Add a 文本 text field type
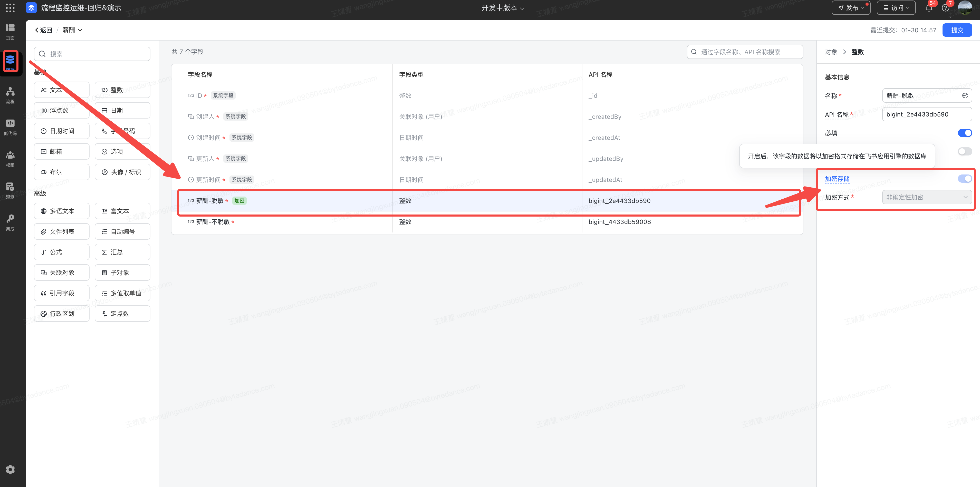This screenshot has height=487, width=980. click(62, 90)
